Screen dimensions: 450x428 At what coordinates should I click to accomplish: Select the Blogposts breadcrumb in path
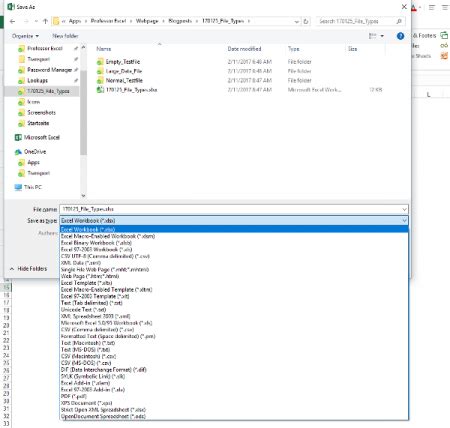180,21
